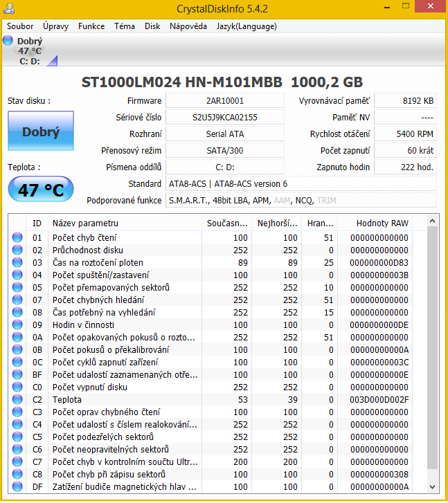Click the Vyrovnávací paměť field 8192 KB
The height and width of the screenshot is (503, 448).
[x=405, y=101]
